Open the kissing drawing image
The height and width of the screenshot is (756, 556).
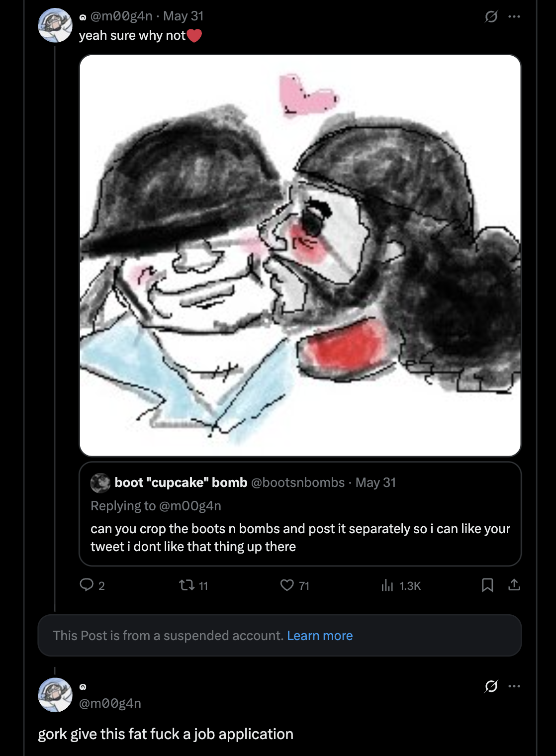point(300,255)
